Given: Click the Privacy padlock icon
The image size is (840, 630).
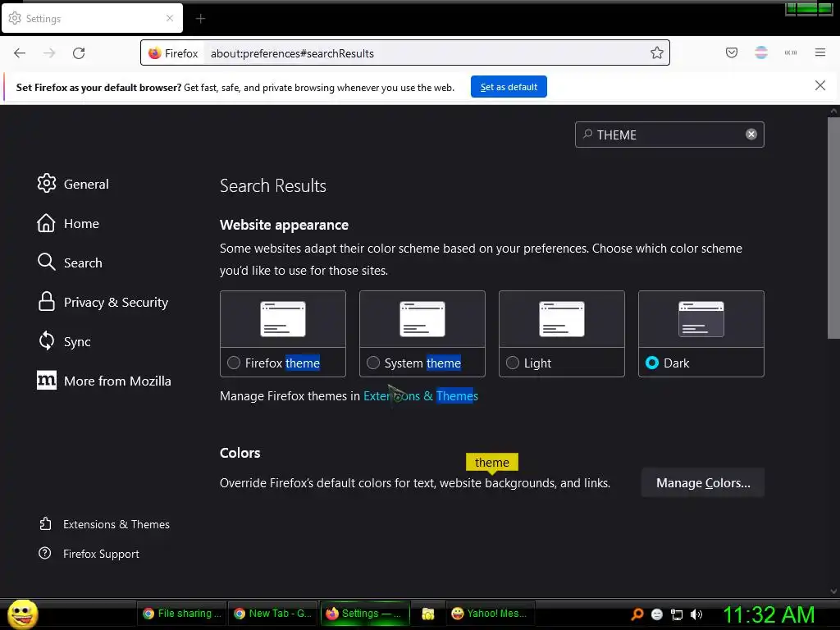Looking at the screenshot, I should pyautogui.click(x=47, y=302).
